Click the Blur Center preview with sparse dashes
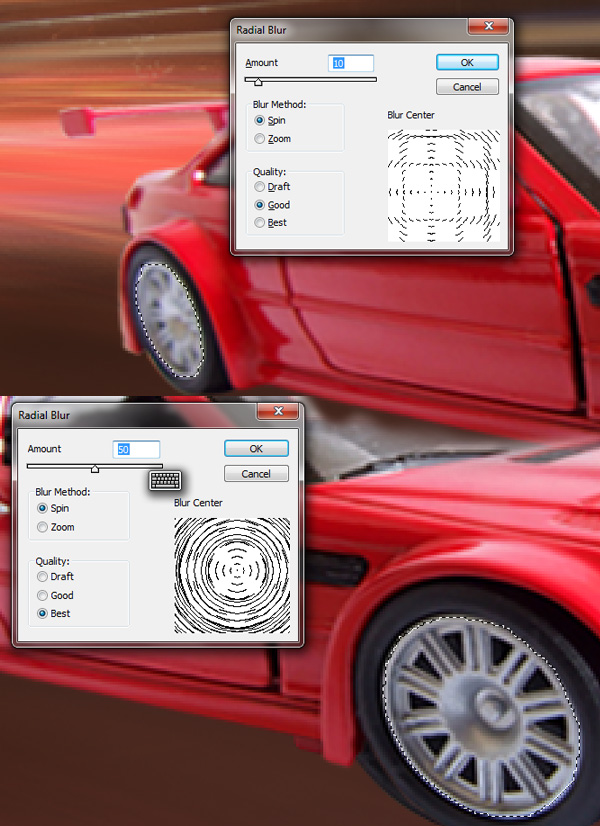 tap(444, 185)
